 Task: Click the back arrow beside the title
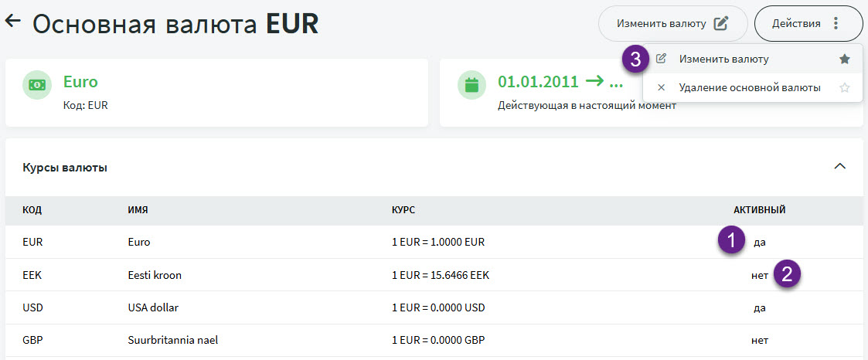pos(12,22)
